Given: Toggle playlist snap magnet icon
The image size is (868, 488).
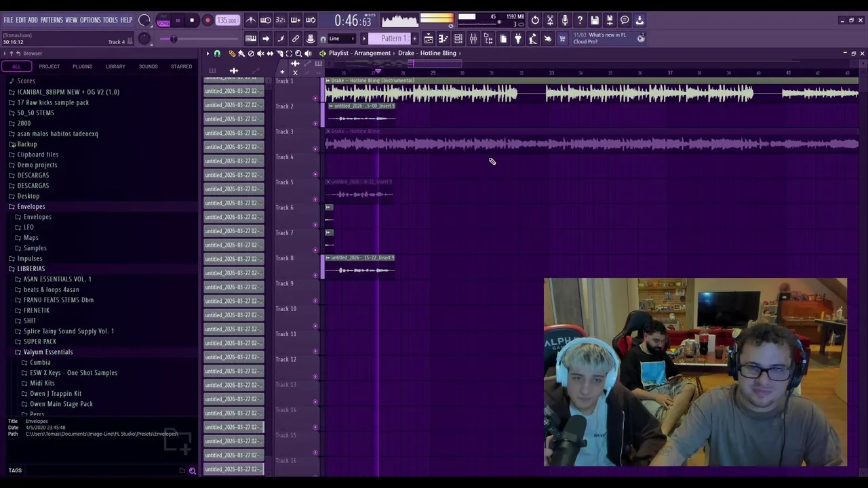Looking at the screenshot, I should [x=217, y=53].
